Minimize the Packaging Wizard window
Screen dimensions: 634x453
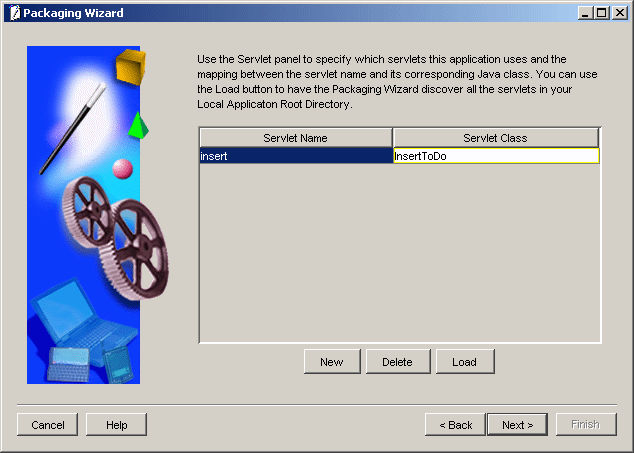coord(585,13)
